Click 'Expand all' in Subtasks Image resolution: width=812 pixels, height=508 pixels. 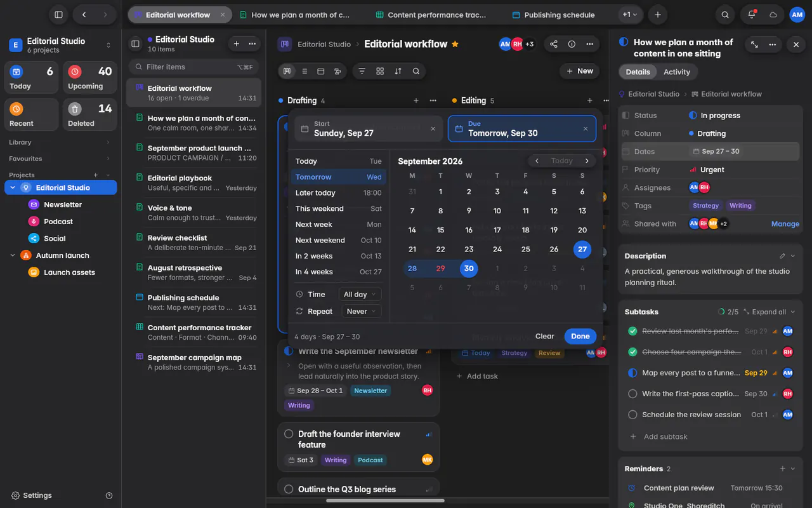pyautogui.click(x=769, y=312)
